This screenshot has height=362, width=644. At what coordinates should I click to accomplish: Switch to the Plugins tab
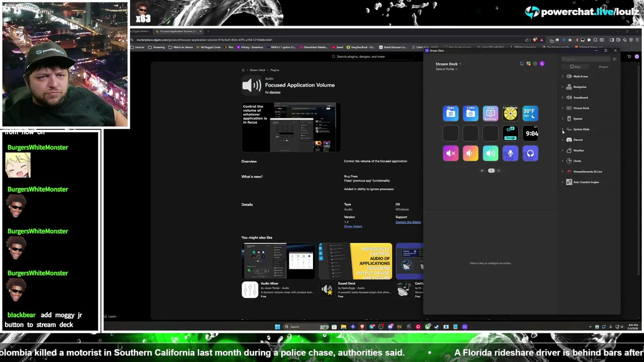point(603,66)
